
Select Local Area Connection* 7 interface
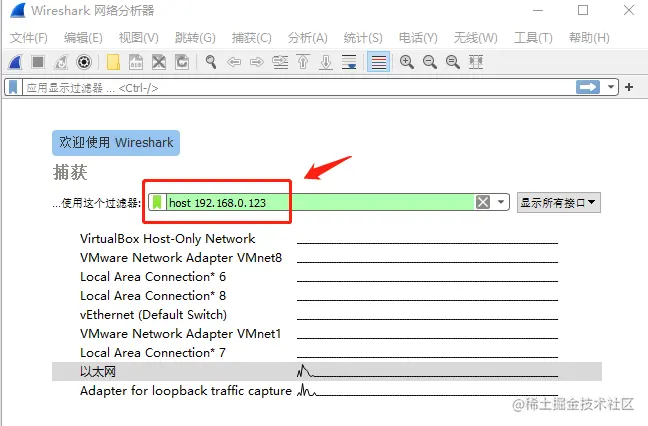[153, 353]
